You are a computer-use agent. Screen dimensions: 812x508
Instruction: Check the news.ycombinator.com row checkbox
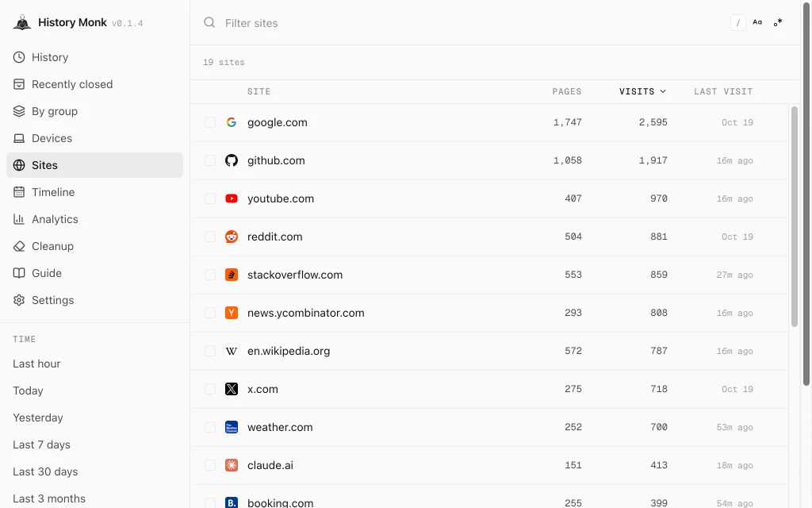click(209, 313)
